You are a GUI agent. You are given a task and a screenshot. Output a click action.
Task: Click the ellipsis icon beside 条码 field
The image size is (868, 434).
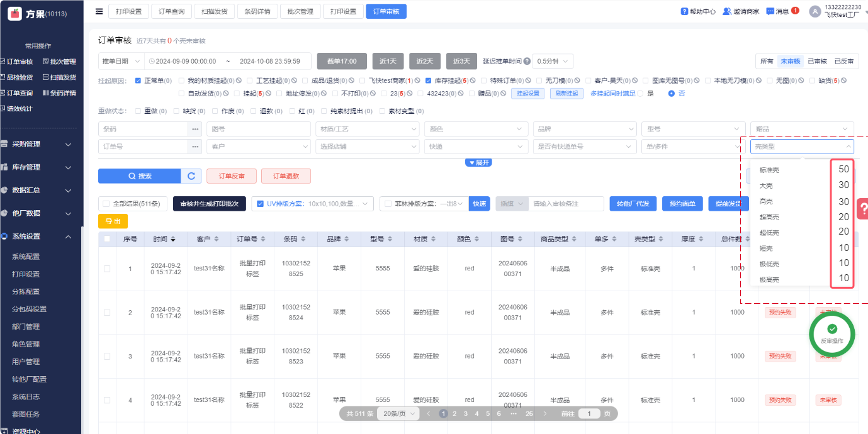click(195, 129)
